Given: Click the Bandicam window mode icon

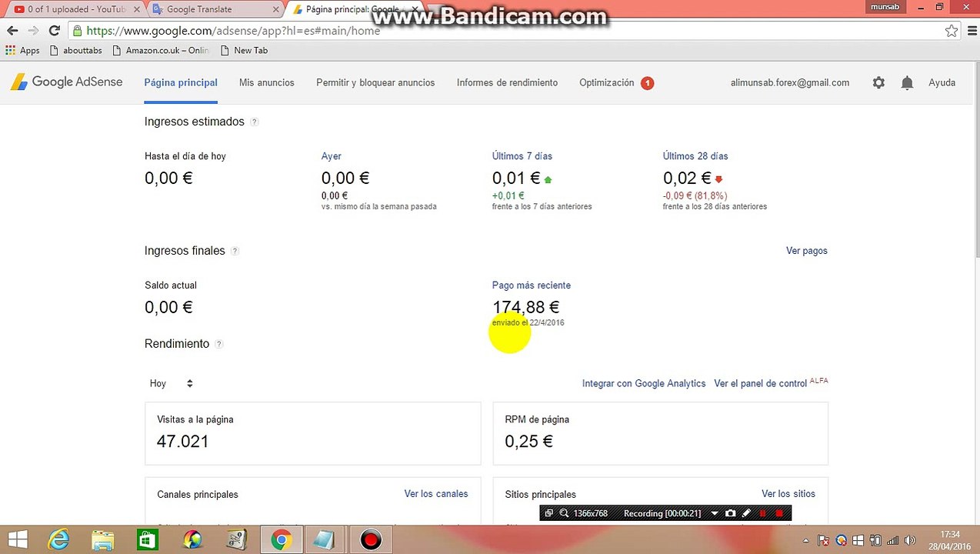Looking at the screenshot, I should pyautogui.click(x=549, y=513).
